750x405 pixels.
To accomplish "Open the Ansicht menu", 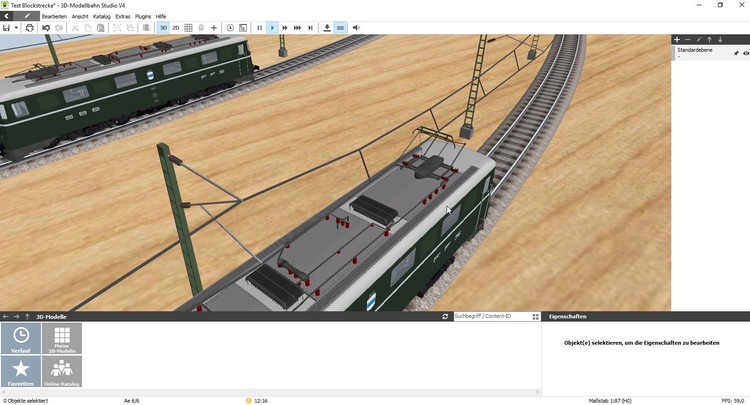I will pos(80,16).
